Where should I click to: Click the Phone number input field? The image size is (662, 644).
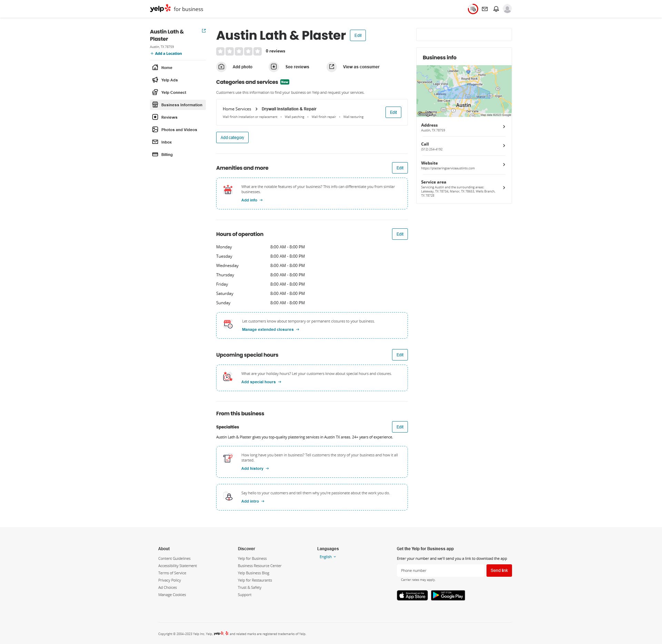pyautogui.click(x=441, y=571)
